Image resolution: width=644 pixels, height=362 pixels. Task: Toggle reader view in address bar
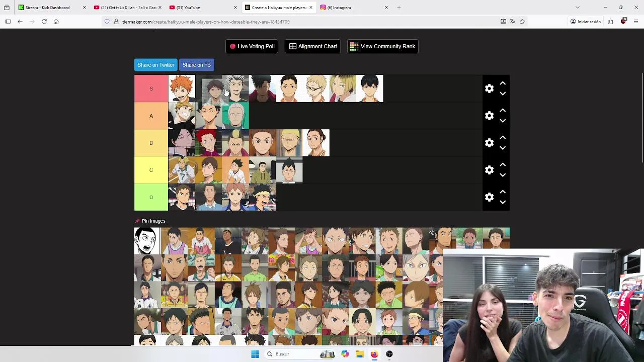[x=503, y=22]
